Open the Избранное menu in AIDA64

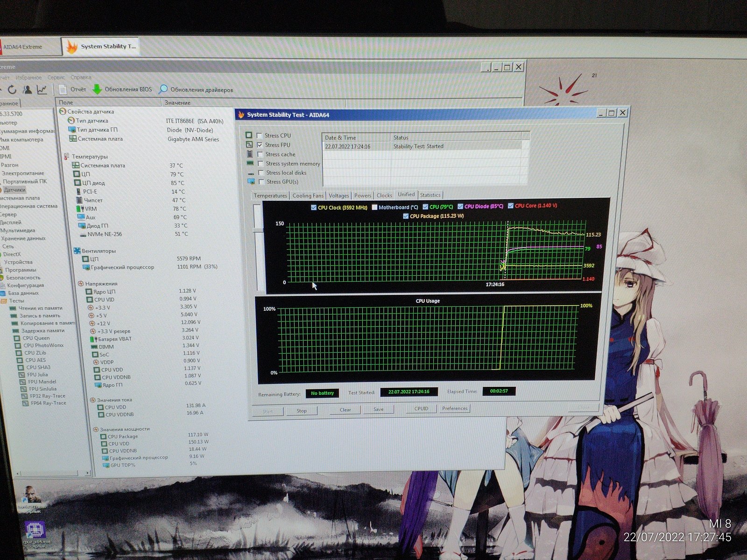point(28,77)
